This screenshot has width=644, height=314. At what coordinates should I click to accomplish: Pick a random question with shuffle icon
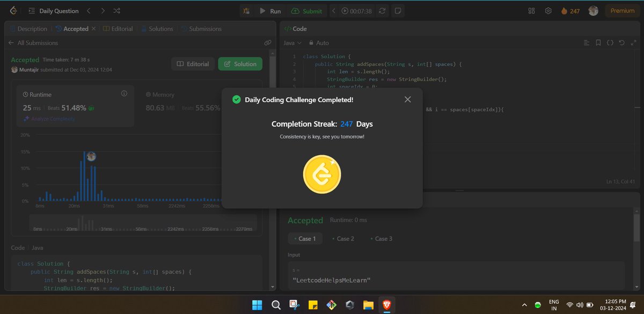tap(117, 11)
